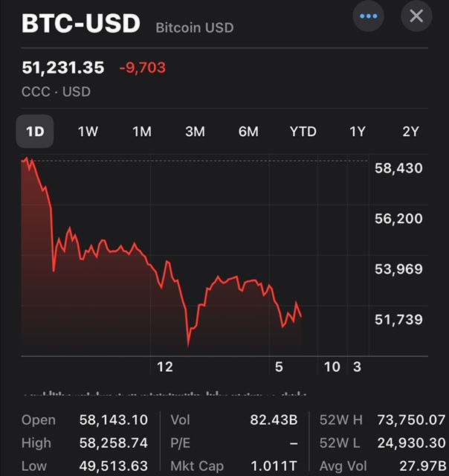Tap the Vol 82.43B statistic
This screenshot has height=476, width=449.
pos(272,420)
